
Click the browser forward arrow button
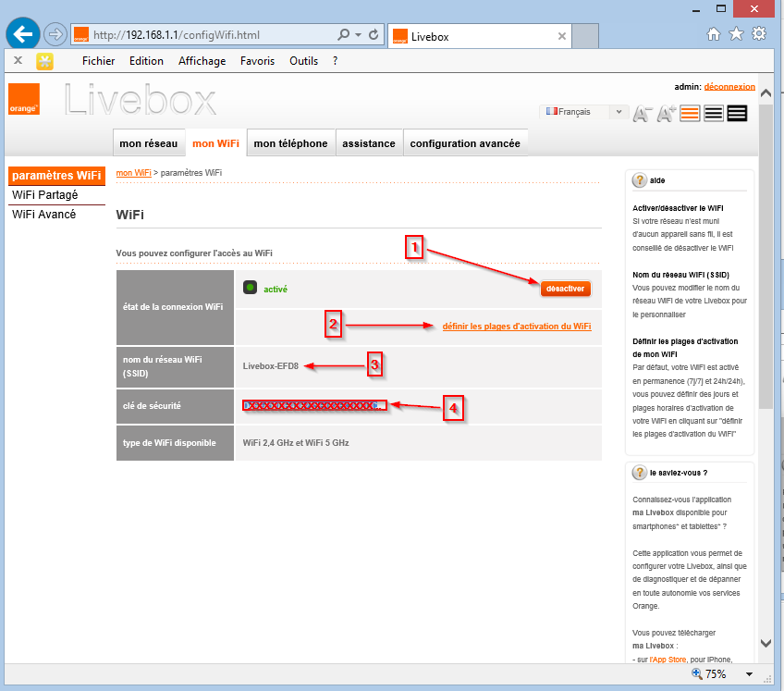(x=55, y=34)
